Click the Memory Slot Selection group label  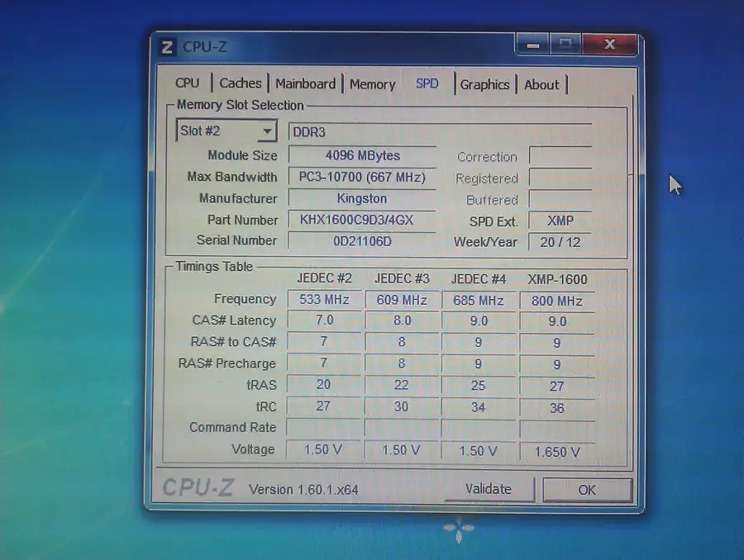click(x=240, y=105)
